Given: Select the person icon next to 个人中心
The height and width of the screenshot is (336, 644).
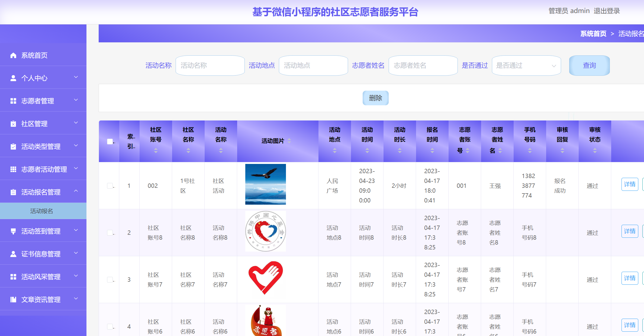Looking at the screenshot, I should click(x=13, y=78).
